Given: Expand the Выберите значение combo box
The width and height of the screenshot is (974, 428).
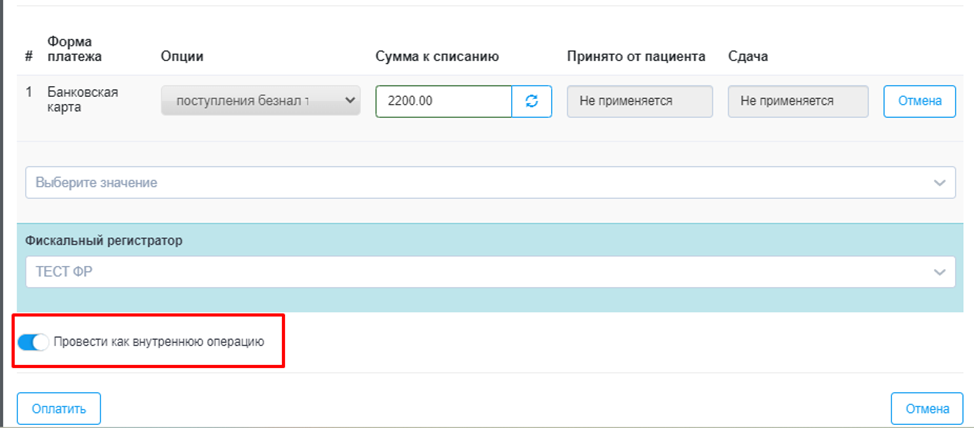Looking at the screenshot, I should coord(490,183).
